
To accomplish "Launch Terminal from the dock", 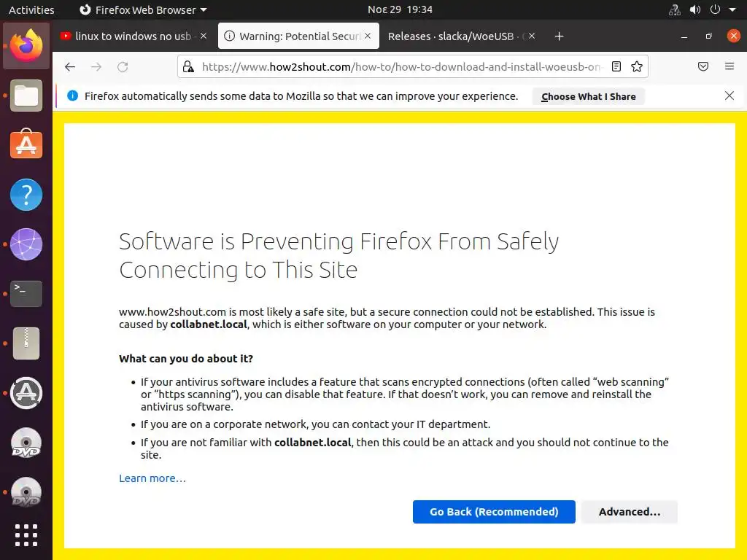I will (26, 293).
